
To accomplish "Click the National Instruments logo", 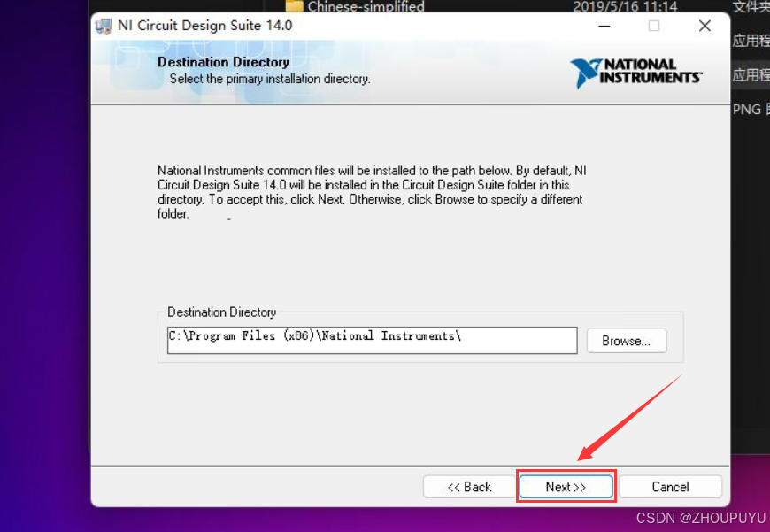I will (x=636, y=73).
